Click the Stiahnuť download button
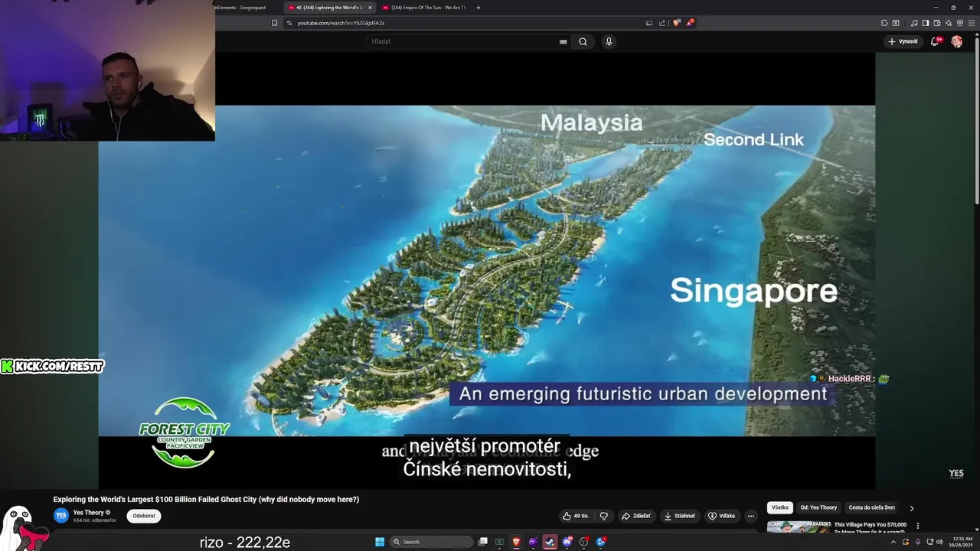 pos(679,516)
